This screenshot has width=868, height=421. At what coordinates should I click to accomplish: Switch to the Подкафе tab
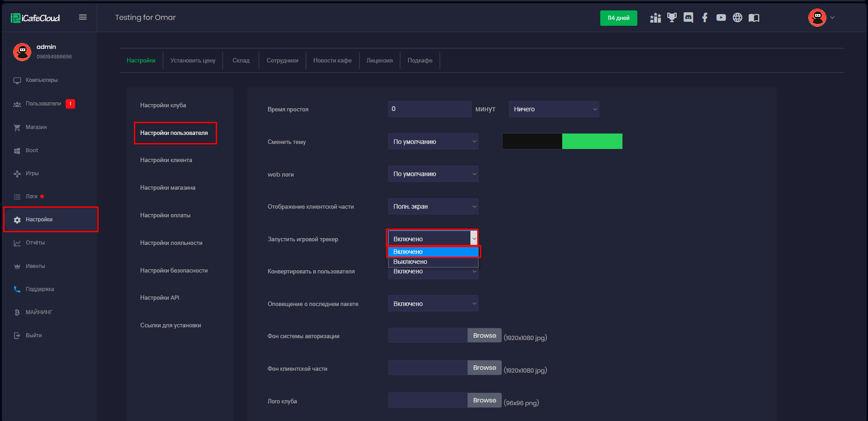coord(420,61)
